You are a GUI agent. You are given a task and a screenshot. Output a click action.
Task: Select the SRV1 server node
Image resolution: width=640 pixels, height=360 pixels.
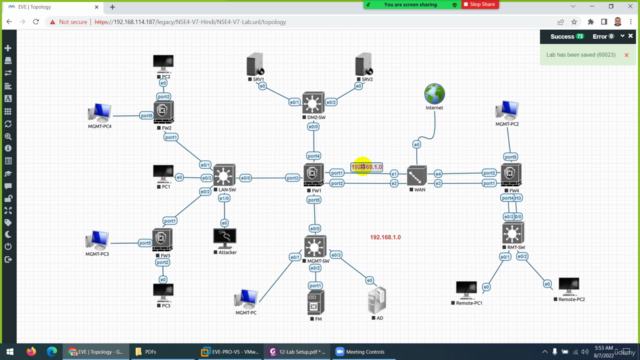point(256,64)
